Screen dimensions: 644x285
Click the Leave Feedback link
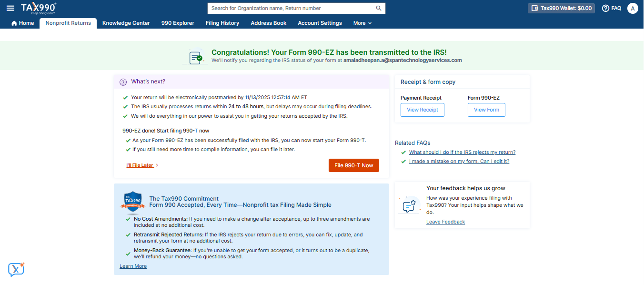click(445, 222)
